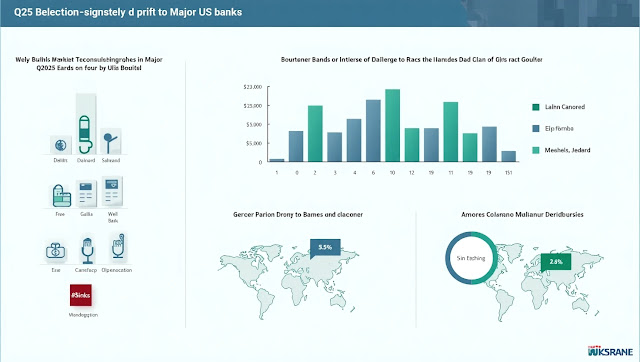Click the green bar above axis label 11
640x362 pixels.
click(x=451, y=132)
